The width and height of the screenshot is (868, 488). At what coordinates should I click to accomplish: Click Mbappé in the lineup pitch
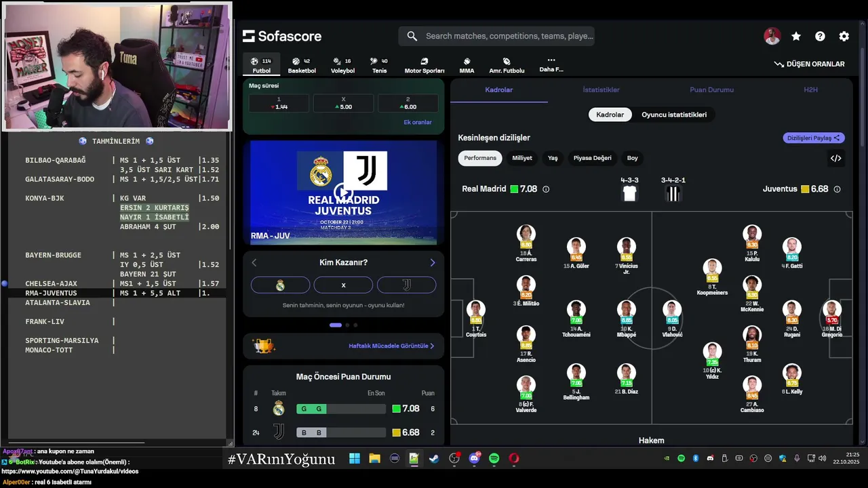(627, 319)
